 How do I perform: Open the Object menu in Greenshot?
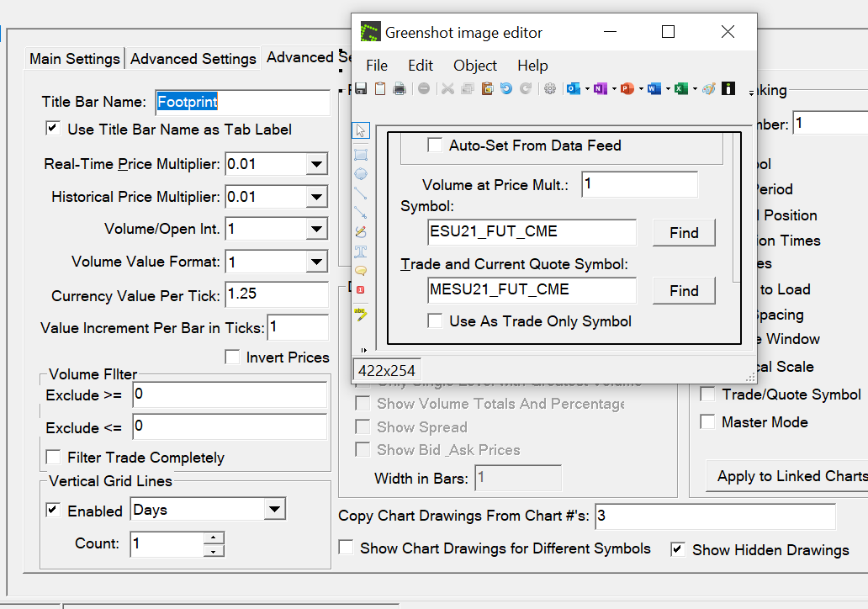point(475,66)
